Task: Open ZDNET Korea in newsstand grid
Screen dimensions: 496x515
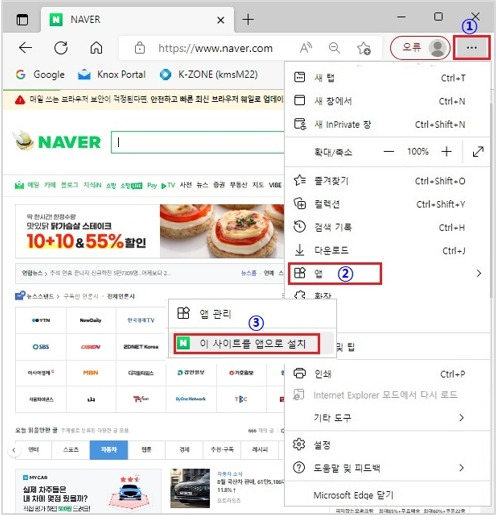Action: [x=141, y=347]
